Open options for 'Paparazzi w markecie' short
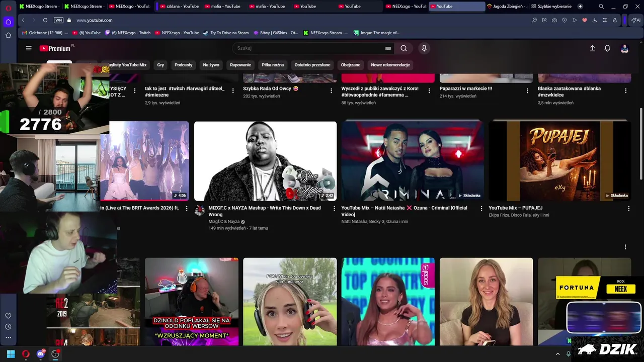This screenshot has width=644, height=362. (x=527, y=91)
